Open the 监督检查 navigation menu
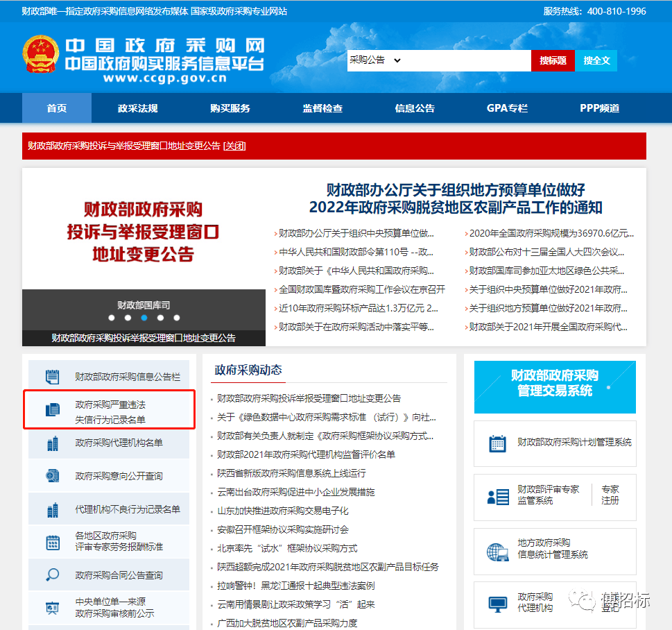Viewport: 672px width, 630px height. pos(322,108)
